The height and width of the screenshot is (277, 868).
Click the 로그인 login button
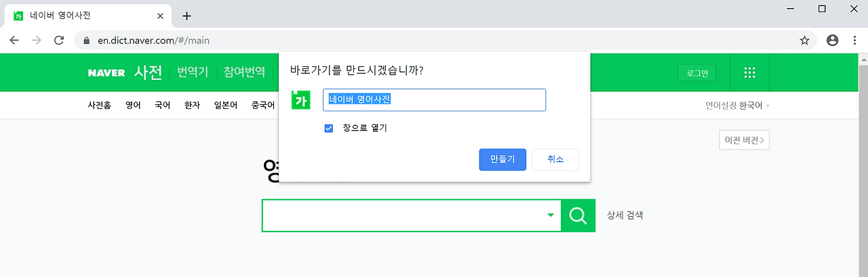(x=696, y=73)
